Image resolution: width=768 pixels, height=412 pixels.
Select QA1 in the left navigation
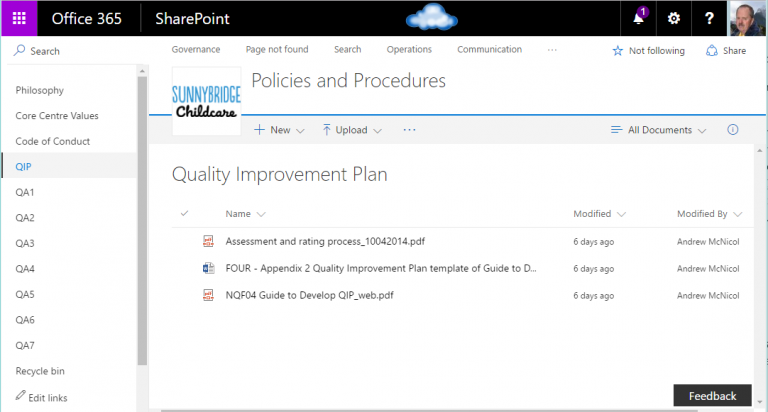click(25, 192)
